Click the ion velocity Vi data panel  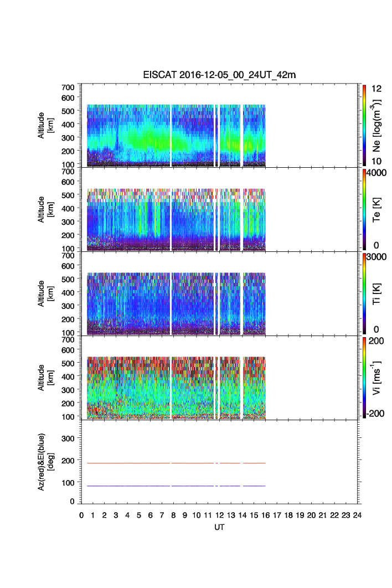click(x=219, y=378)
